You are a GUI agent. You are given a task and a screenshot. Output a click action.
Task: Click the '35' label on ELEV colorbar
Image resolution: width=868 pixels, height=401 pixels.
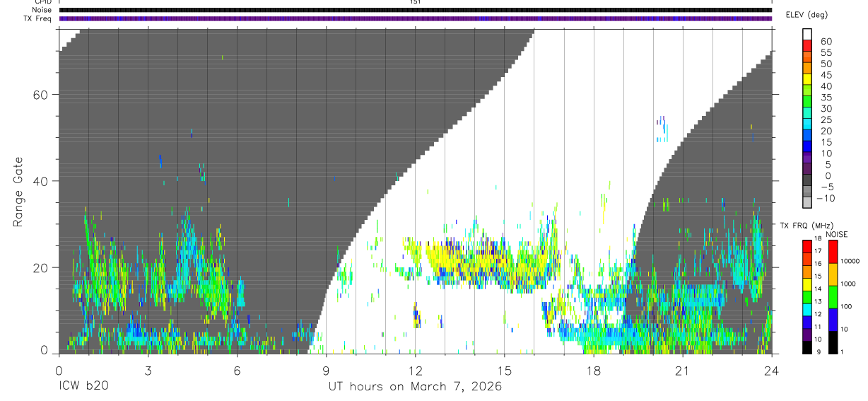coord(826,98)
